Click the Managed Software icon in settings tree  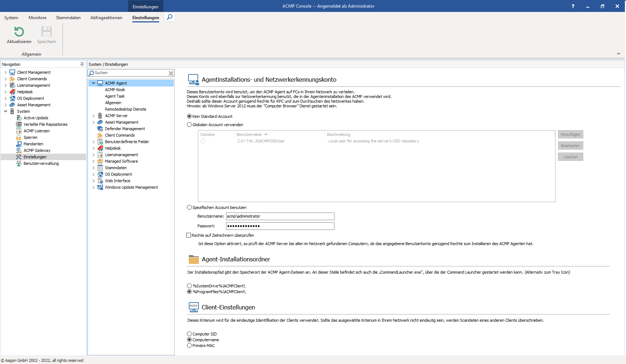pos(100,161)
